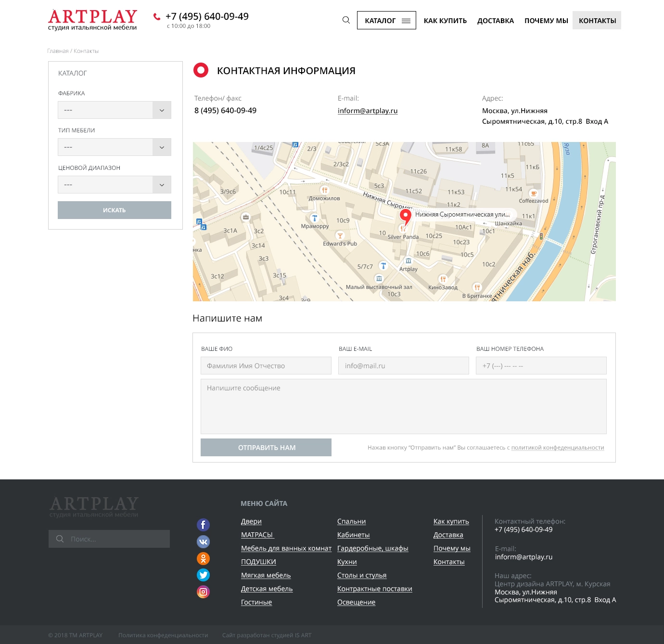Open the КАК КУПИТЬ menu item
The height and width of the screenshot is (644, 664).
click(x=445, y=21)
